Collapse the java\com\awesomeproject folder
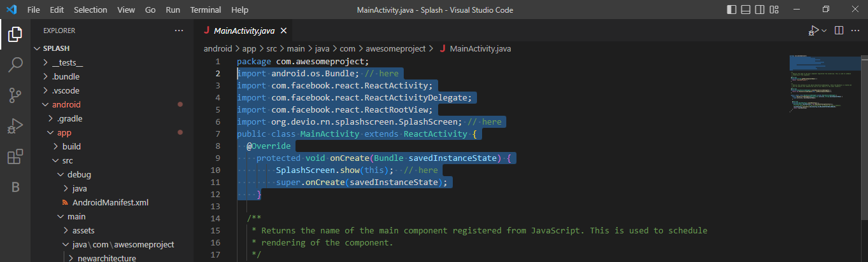The image size is (868, 262). (x=112, y=244)
